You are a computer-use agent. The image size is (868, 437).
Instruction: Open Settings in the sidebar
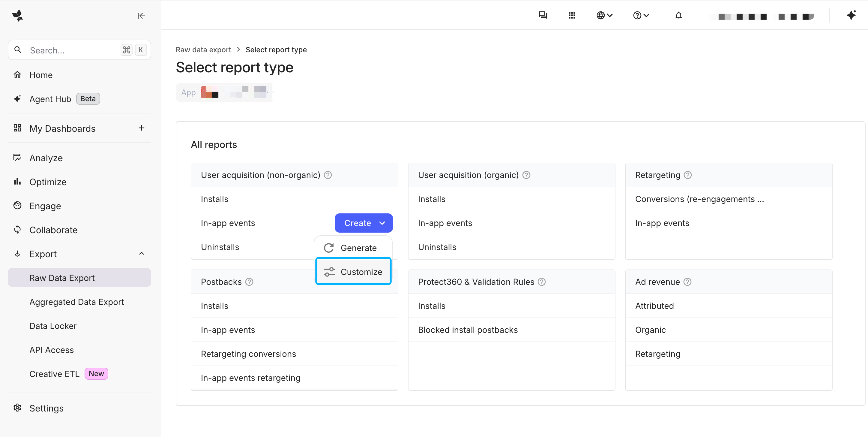(x=46, y=408)
